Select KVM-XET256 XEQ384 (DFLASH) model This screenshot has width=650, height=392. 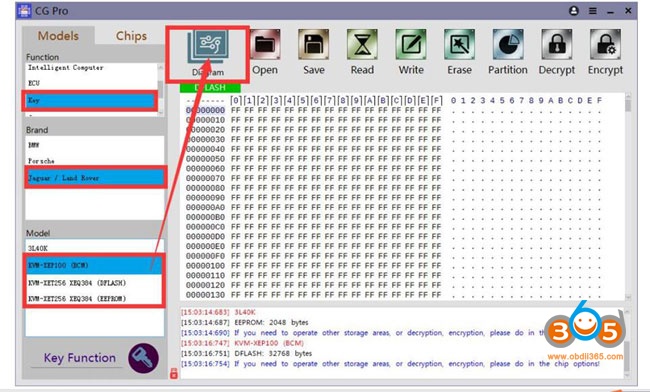tap(94, 283)
